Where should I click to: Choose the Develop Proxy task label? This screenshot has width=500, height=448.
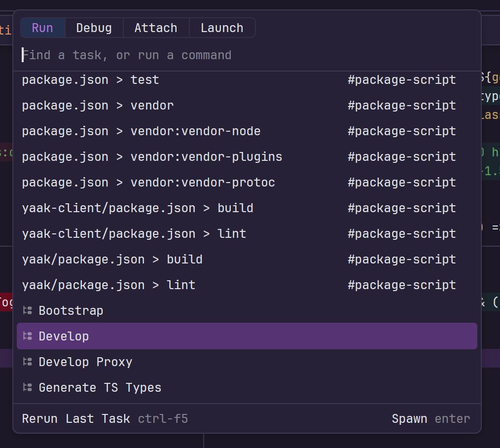[x=85, y=362]
